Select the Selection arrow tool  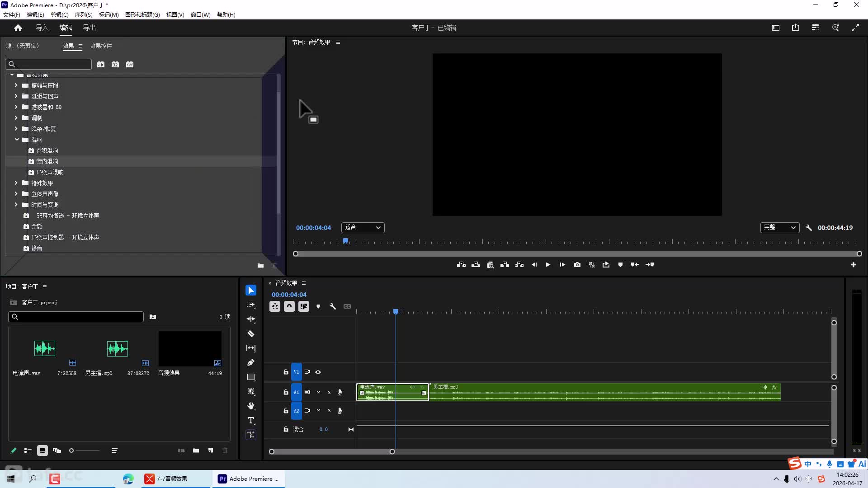click(x=251, y=290)
